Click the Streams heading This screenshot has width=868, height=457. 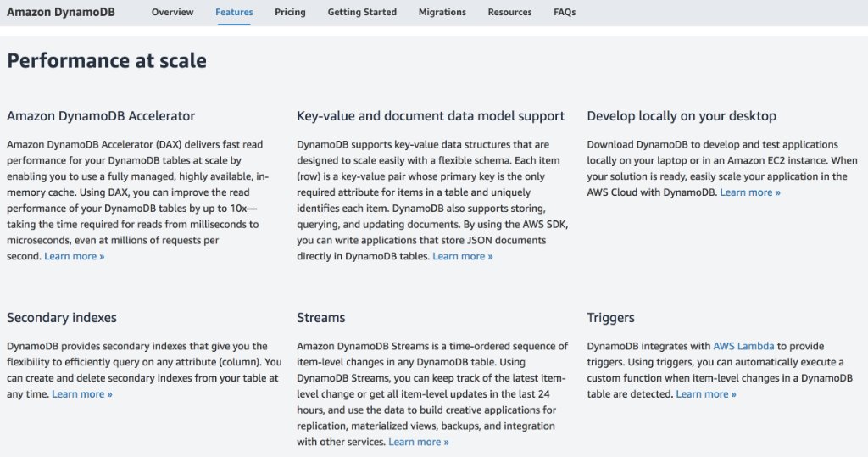[320, 317]
